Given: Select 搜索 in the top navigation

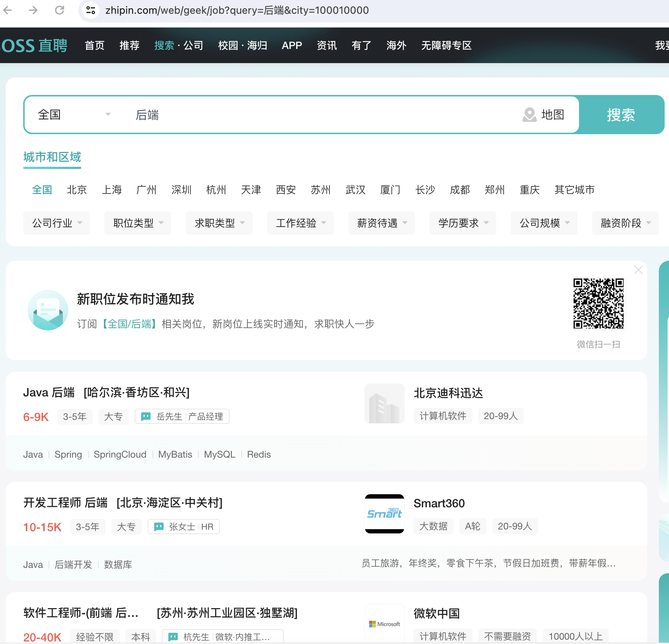Looking at the screenshot, I should point(164,45).
